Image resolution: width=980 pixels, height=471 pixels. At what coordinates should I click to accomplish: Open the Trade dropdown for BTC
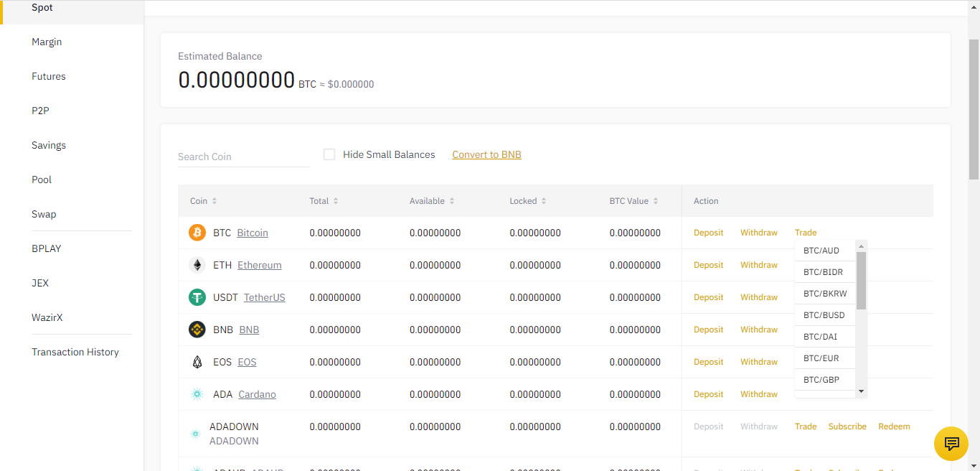(806, 233)
